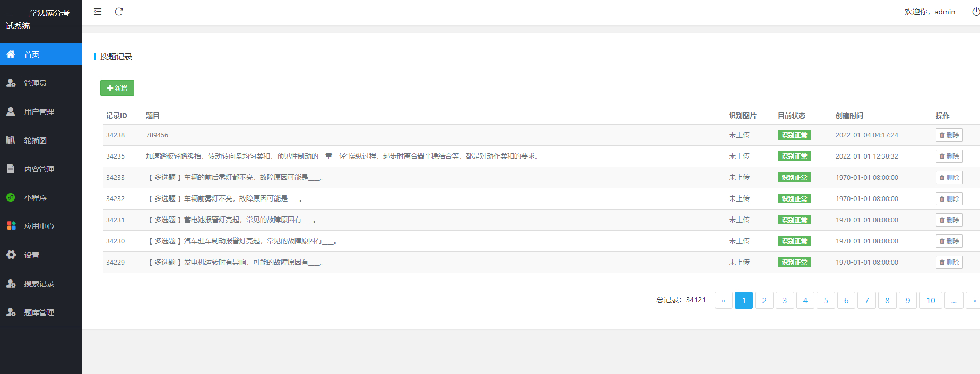
Task: Click the 识别正常 badge for record 34231
Action: click(794, 220)
